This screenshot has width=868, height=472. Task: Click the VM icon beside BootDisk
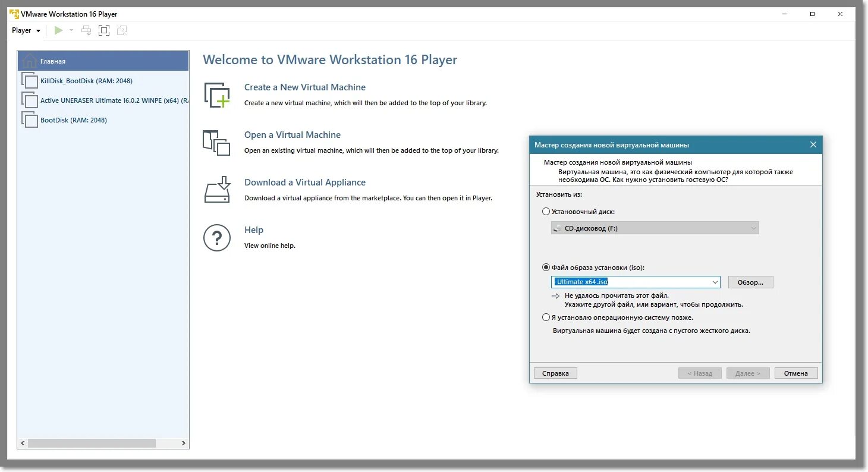point(29,120)
